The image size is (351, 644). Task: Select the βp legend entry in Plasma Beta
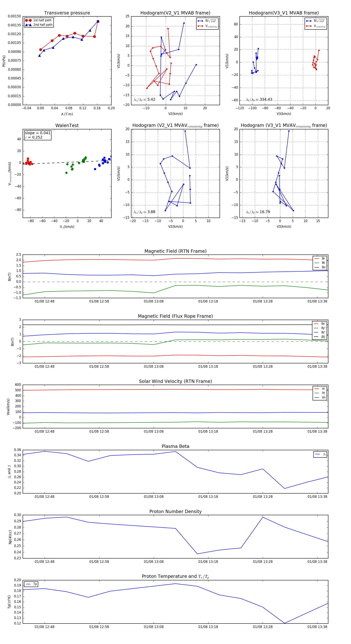click(x=320, y=454)
